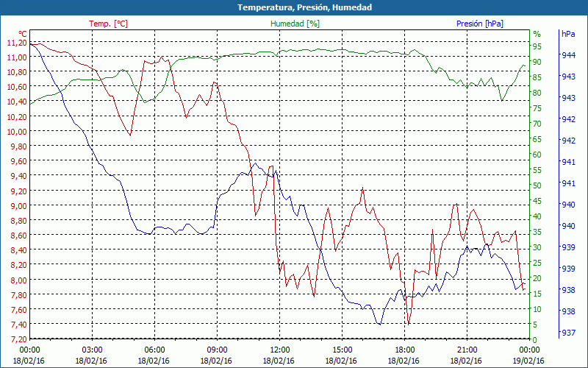Click the green "90" humidity axis value
Image resolution: width=588 pixels, height=368 pixels.
click(537, 62)
